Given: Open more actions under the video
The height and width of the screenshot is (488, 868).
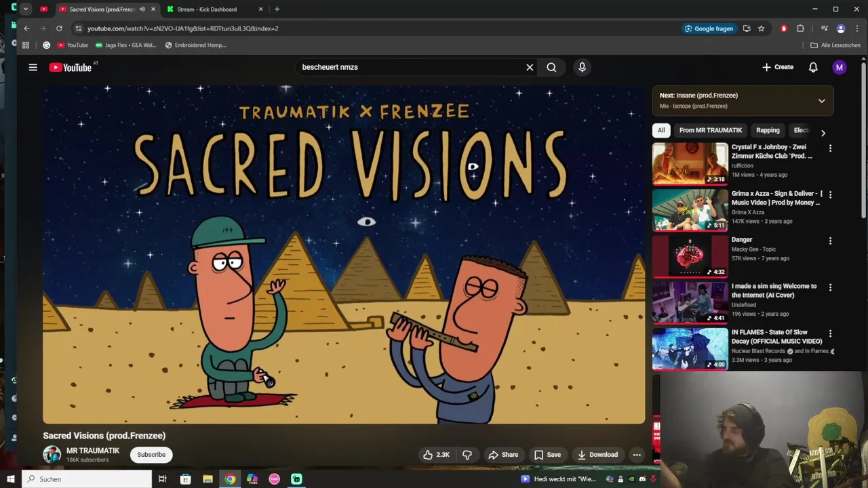Looking at the screenshot, I should (x=637, y=455).
